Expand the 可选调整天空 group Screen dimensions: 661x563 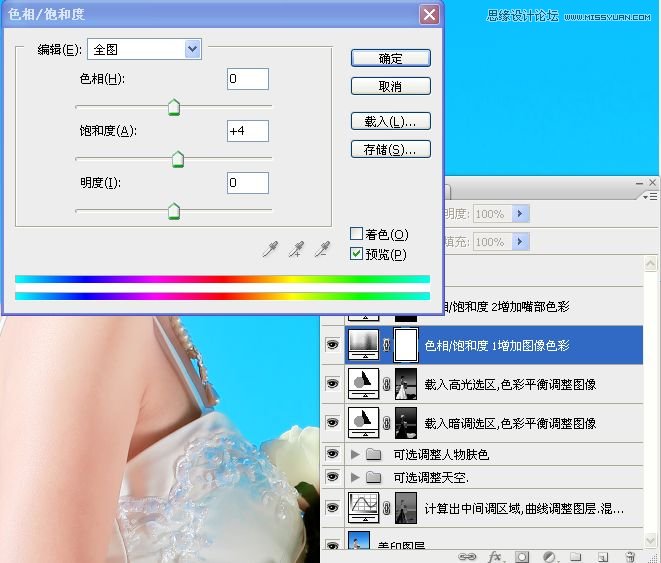coord(355,477)
